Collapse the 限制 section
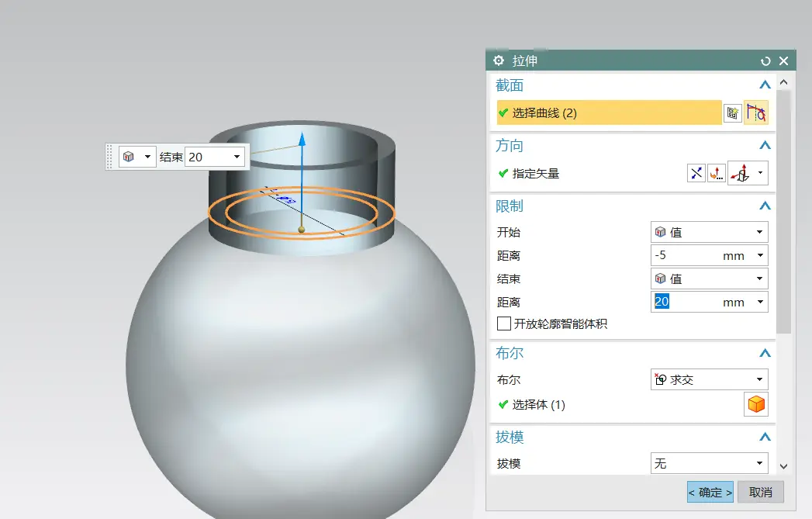Screen dimensions: 812x519 765,206
